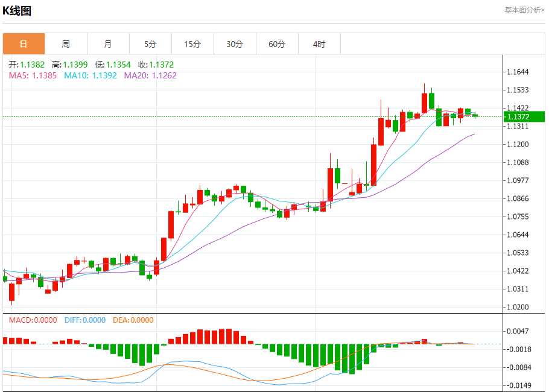The image size is (549, 392).
Task: Click the green 1.1372 current price label
Action: point(524,116)
